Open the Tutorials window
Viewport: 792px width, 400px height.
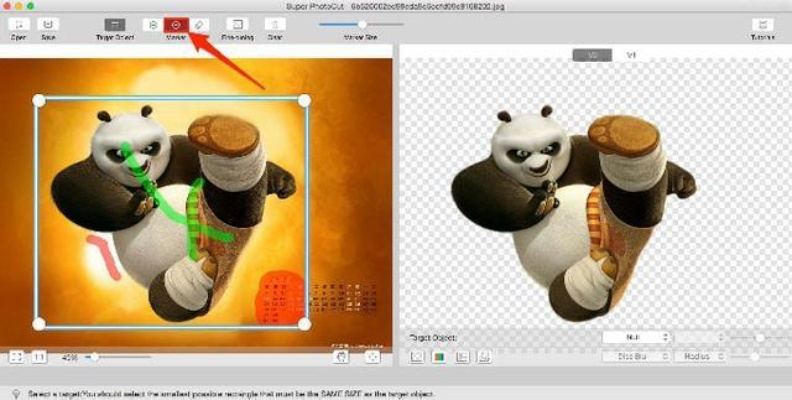tap(763, 23)
